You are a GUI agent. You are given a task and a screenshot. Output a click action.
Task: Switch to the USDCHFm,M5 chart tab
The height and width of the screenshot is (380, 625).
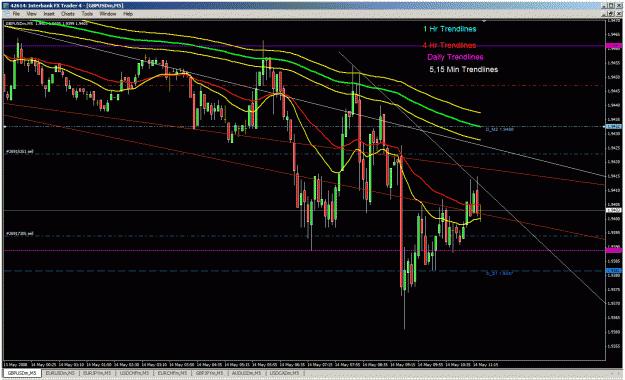coord(134,373)
